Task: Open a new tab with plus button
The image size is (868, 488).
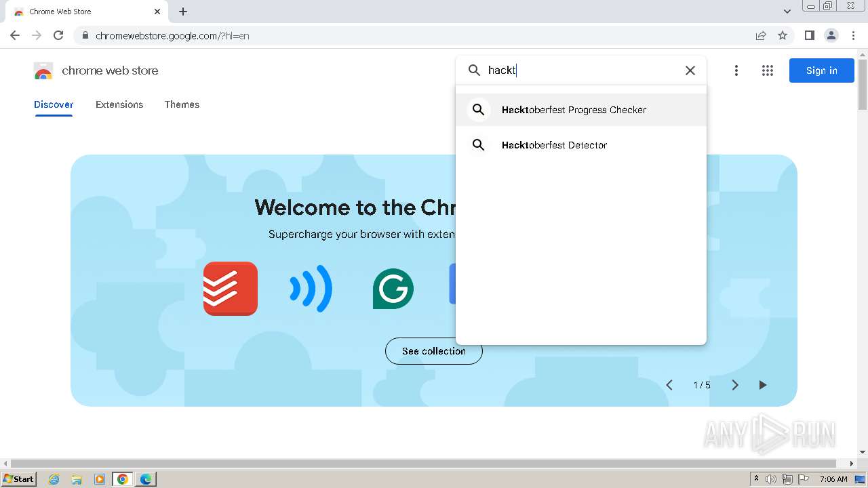Action: (x=183, y=12)
